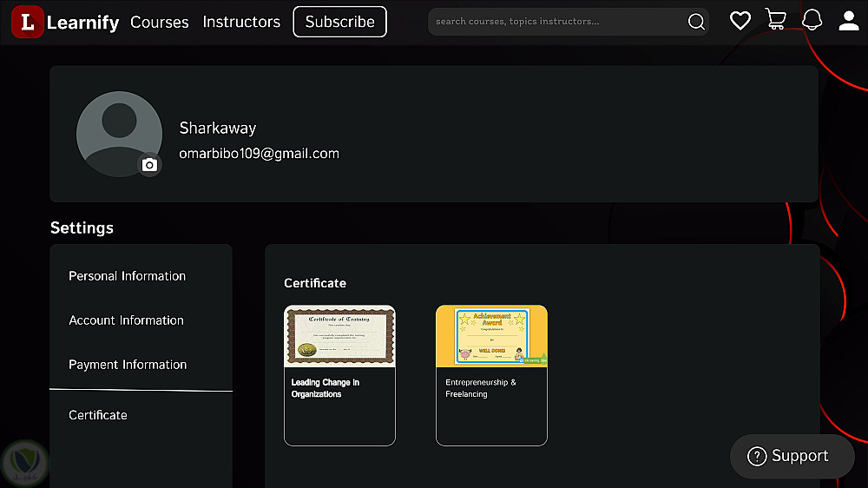Click the Subscribe button

340,22
